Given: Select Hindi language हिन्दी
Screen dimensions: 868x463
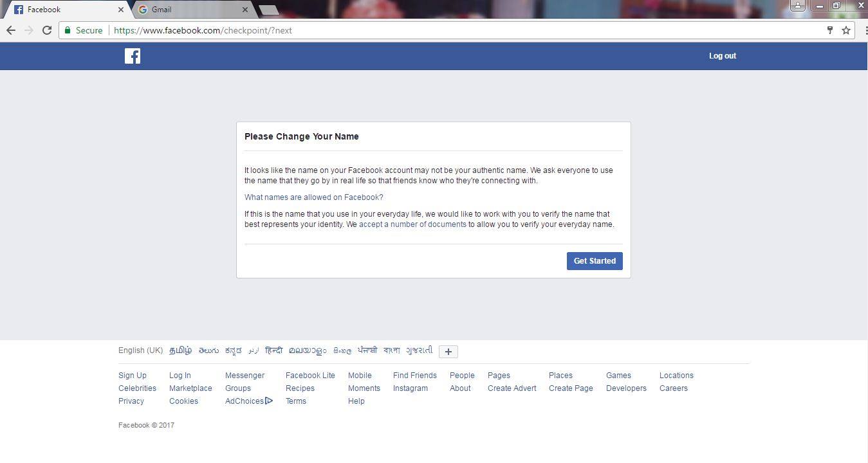Looking at the screenshot, I should point(273,350).
